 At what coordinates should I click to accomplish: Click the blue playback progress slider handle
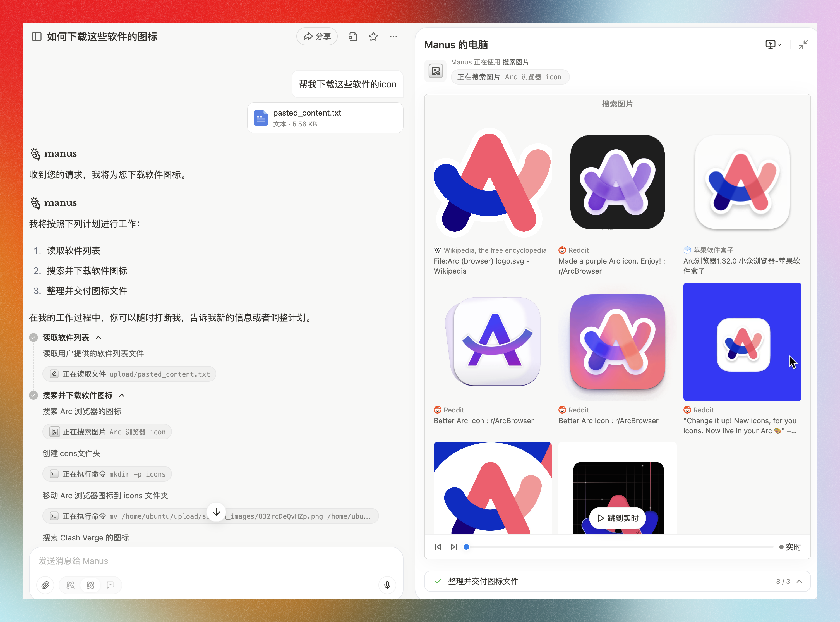pos(466,547)
